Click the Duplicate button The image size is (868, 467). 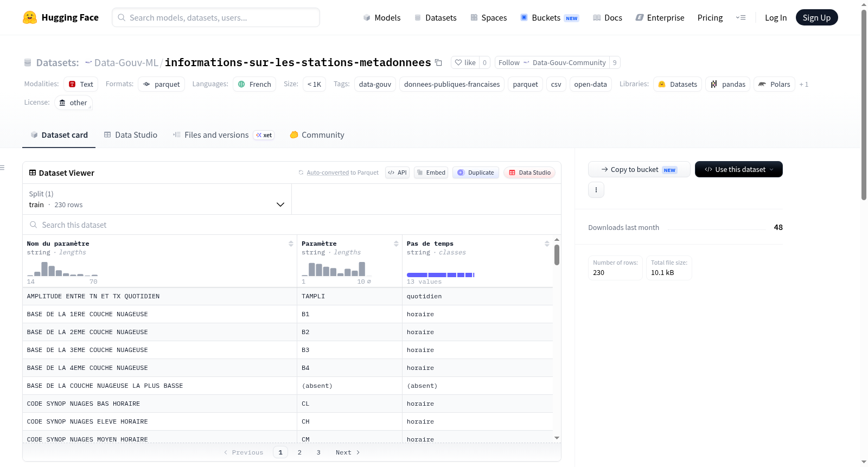click(x=476, y=172)
